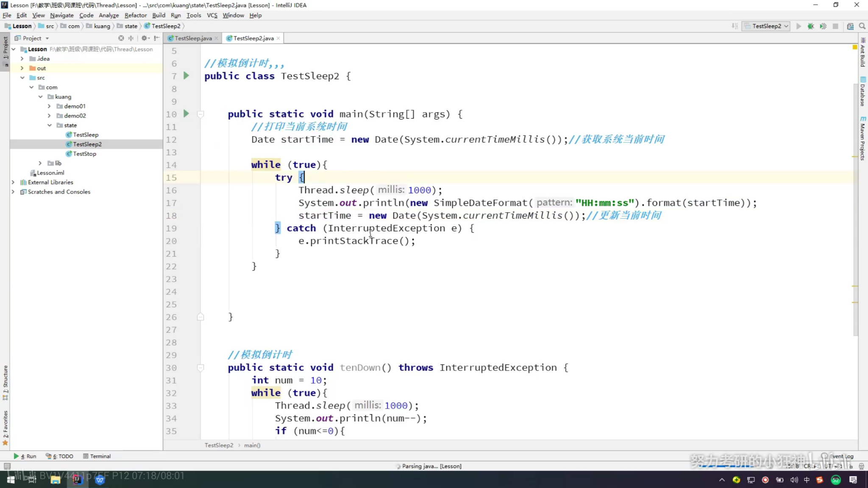The width and height of the screenshot is (868, 488).
Task: Open the Project Structure dialog icon
Action: point(850,26)
